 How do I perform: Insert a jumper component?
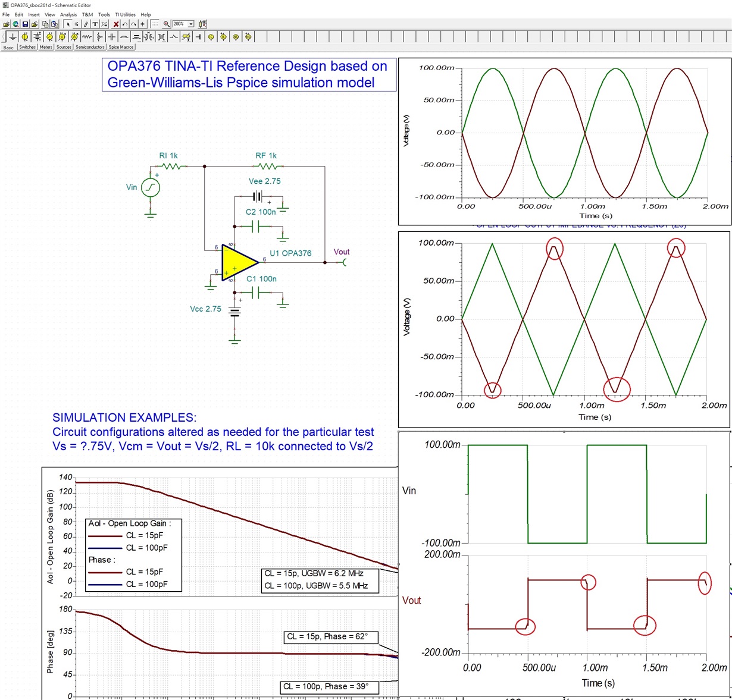(198, 37)
